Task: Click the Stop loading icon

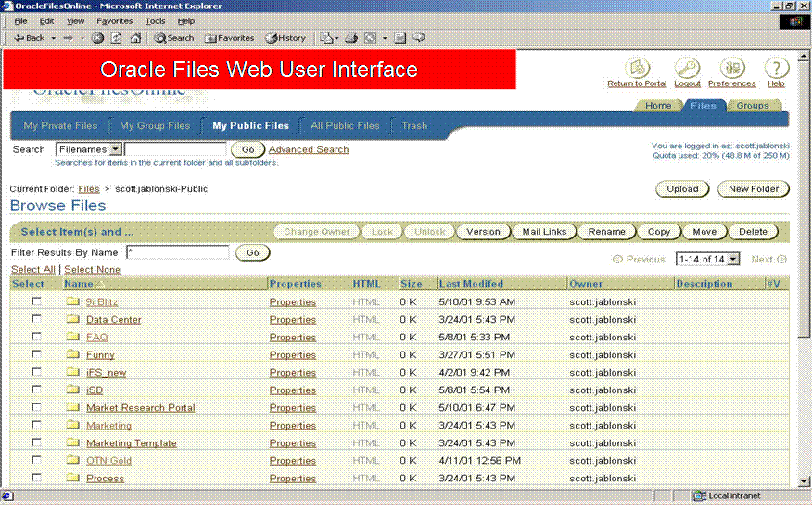Action: pos(97,38)
